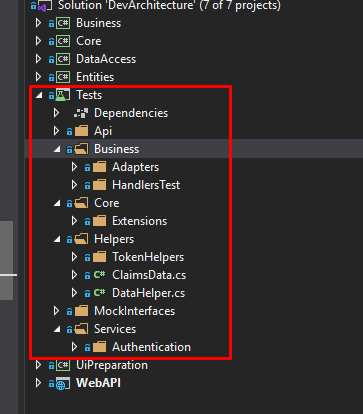Select the Tests project name
Image resolution: width=363 pixels, height=414 pixels.
pos(89,95)
